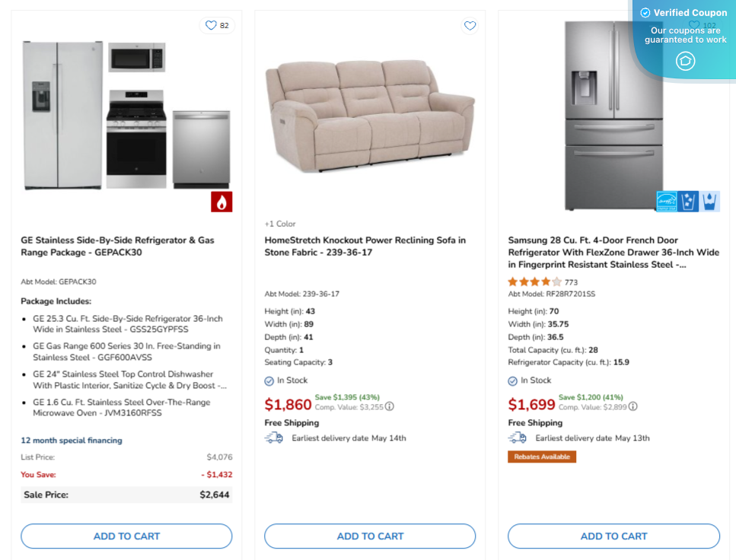Click the Verified Coupon checkmark badge

(x=645, y=12)
